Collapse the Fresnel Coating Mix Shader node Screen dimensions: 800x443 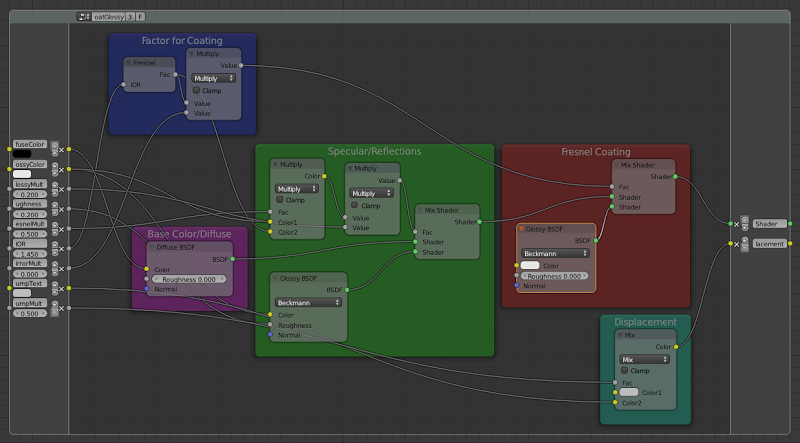[616, 165]
